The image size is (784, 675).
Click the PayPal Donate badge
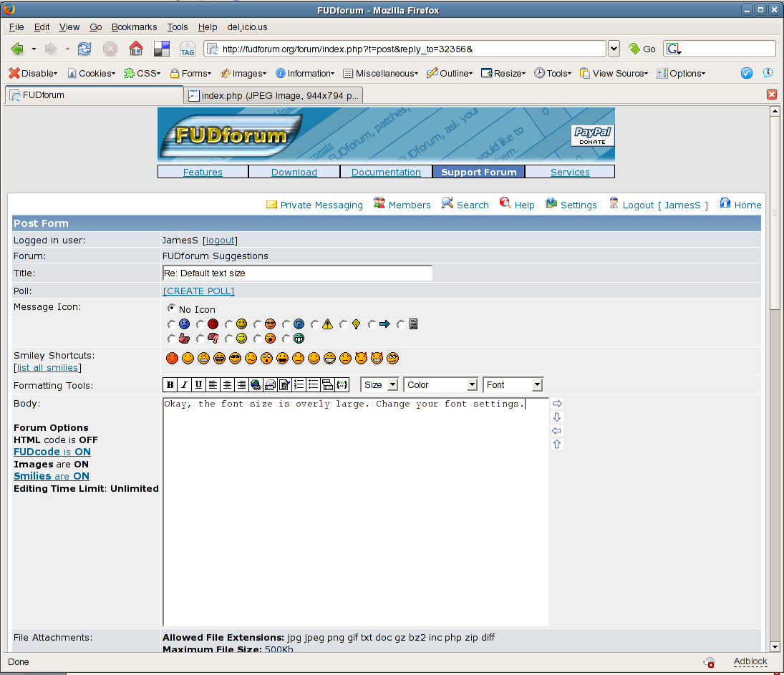pyautogui.click(x=593, y=135)
